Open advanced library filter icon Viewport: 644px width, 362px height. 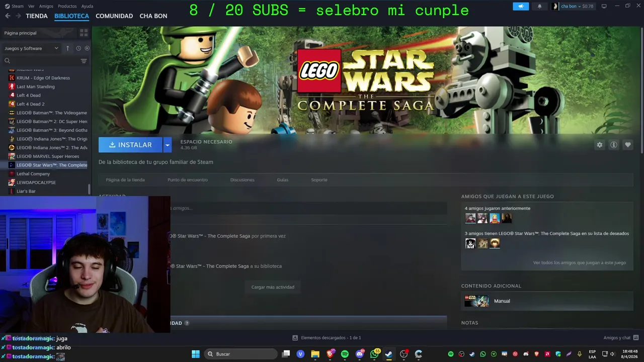tap(84, 61)
